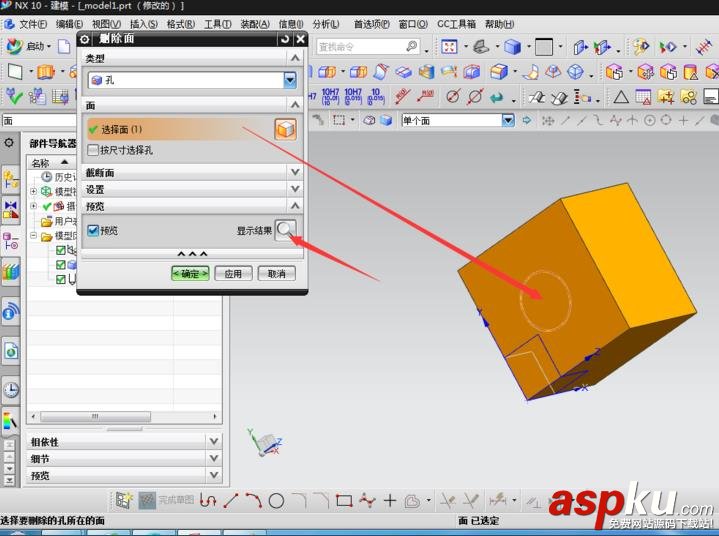Click the wireframe display square icon
Screen dimensions: 719x536
tap(544, 47)
